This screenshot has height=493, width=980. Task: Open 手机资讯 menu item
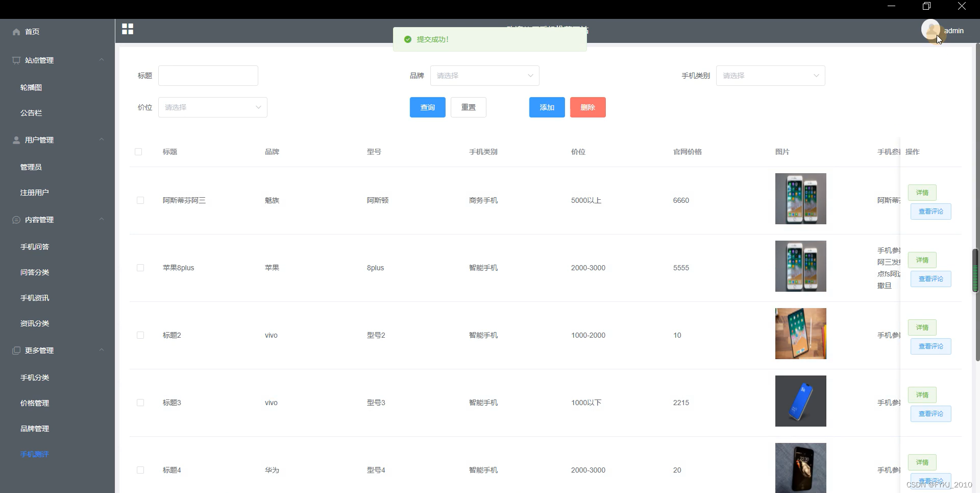point(35,298)
